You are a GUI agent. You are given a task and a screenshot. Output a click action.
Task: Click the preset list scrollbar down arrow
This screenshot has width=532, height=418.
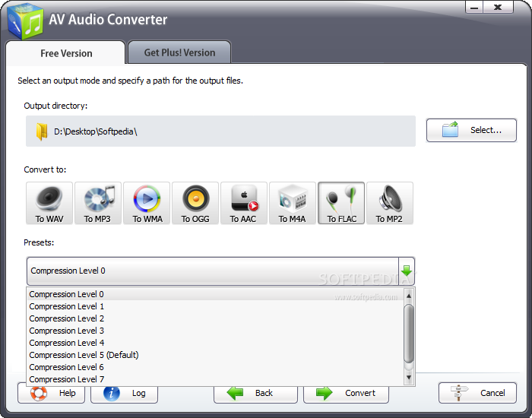(x=409, y=377)
